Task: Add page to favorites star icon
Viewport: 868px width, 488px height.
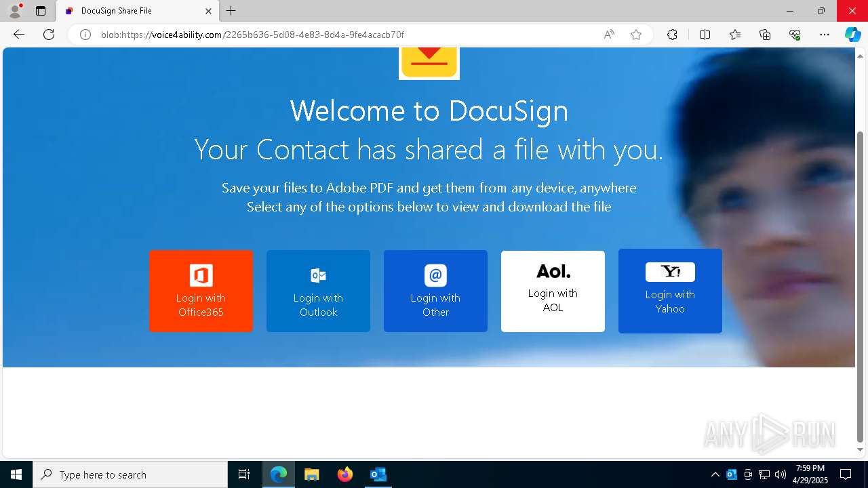Action: 636,35
